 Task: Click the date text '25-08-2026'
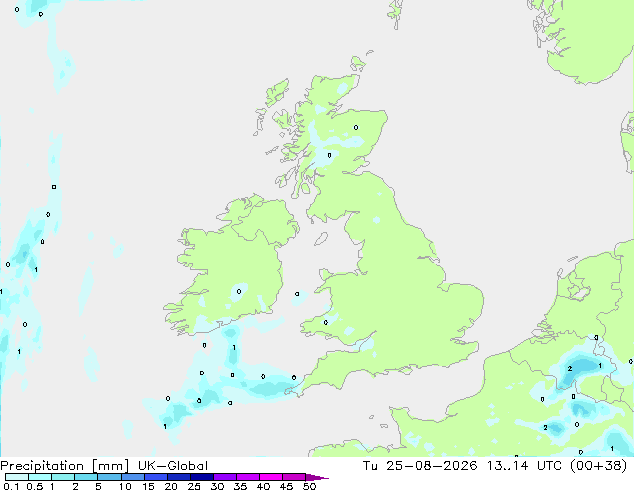[431, 466]
